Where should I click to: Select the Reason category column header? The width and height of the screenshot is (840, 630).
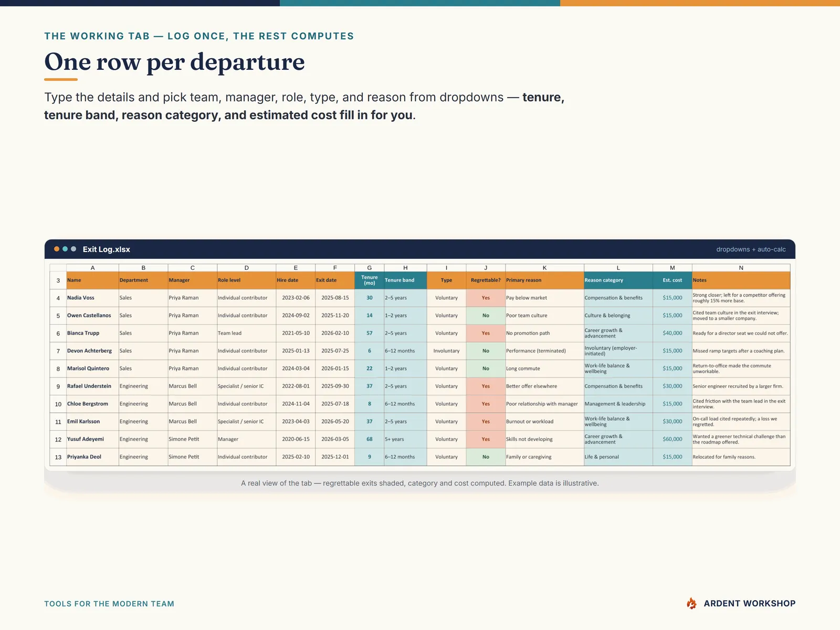(618, 280)
